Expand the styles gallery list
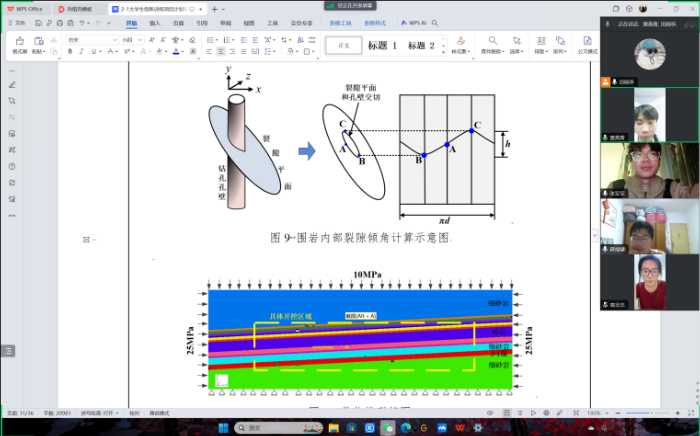This screenshot has height=436, width=700. 442,50
